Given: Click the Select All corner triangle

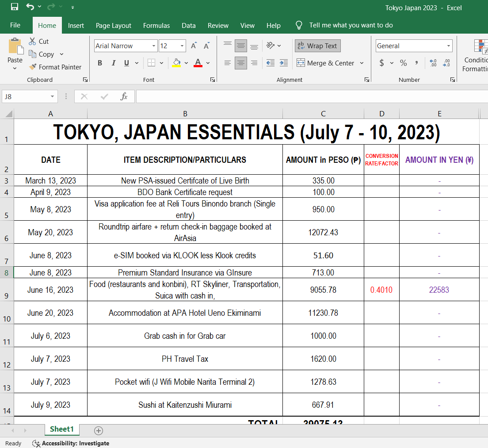Looking at the screenshot, I should (9, 114).
